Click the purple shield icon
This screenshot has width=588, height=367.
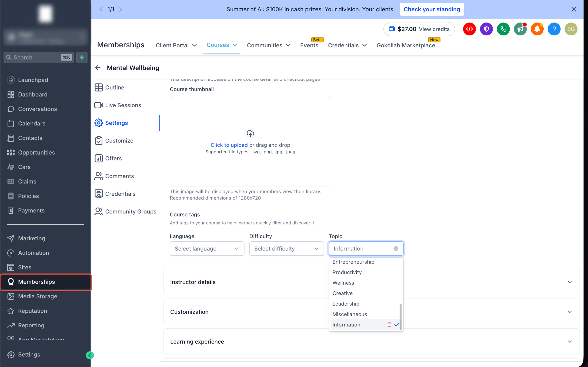[x=486, y=29]
